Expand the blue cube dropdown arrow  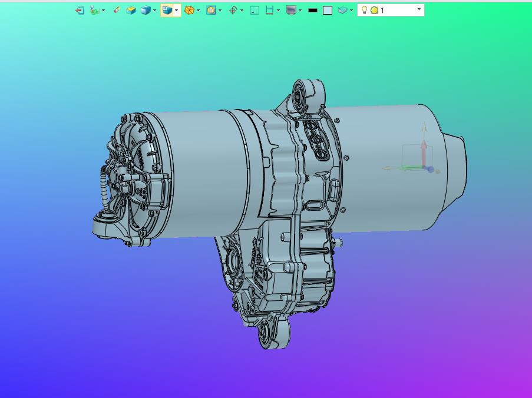tap(155, 11)
